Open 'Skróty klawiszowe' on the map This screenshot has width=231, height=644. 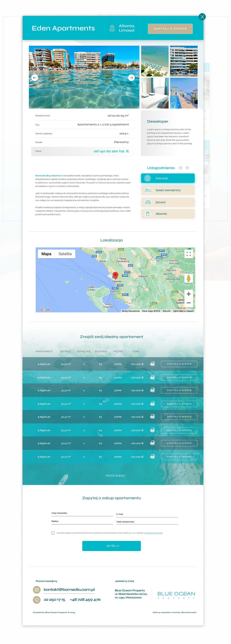131,311
